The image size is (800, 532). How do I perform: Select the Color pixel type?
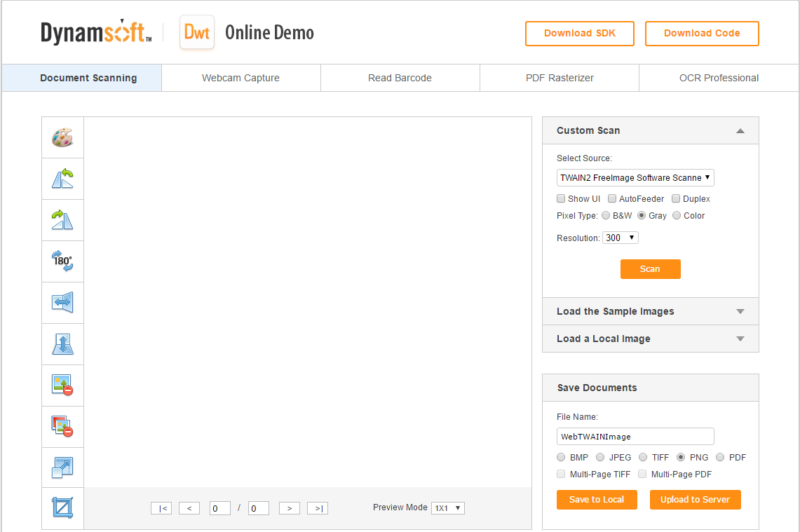click(x=677, y=216)
